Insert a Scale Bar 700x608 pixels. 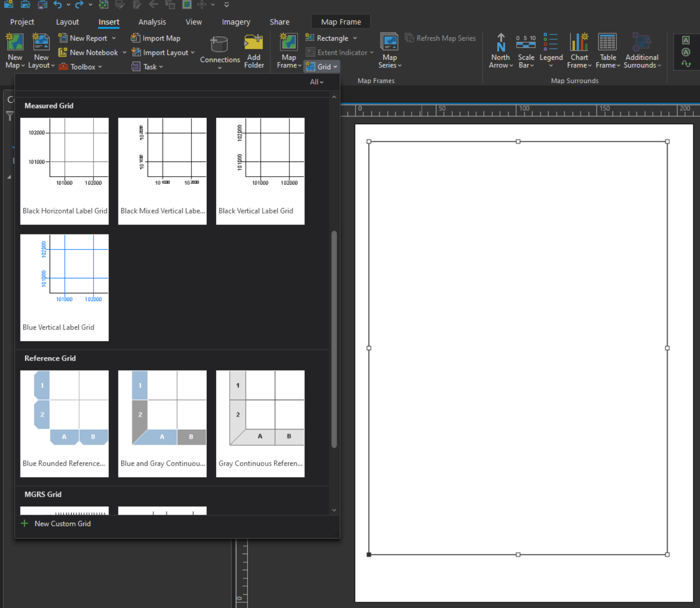point(526,43)
